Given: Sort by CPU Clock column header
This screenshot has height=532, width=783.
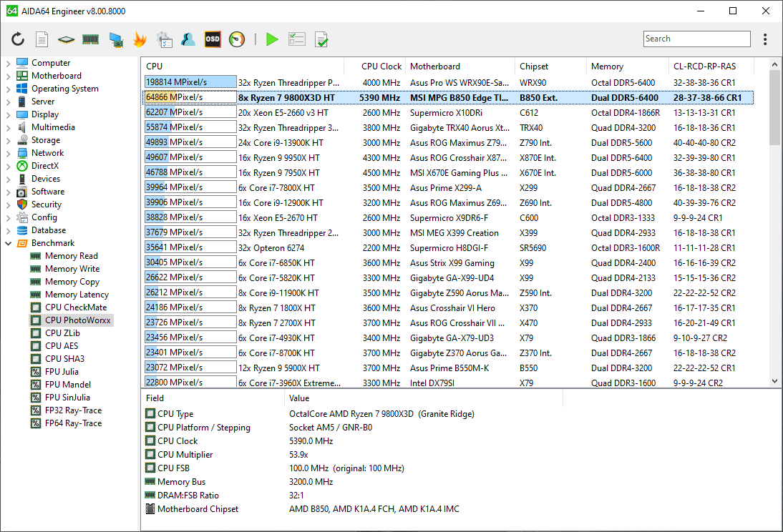Looking at the screenshot, I should pyautogui.click(x=374, y=66).
